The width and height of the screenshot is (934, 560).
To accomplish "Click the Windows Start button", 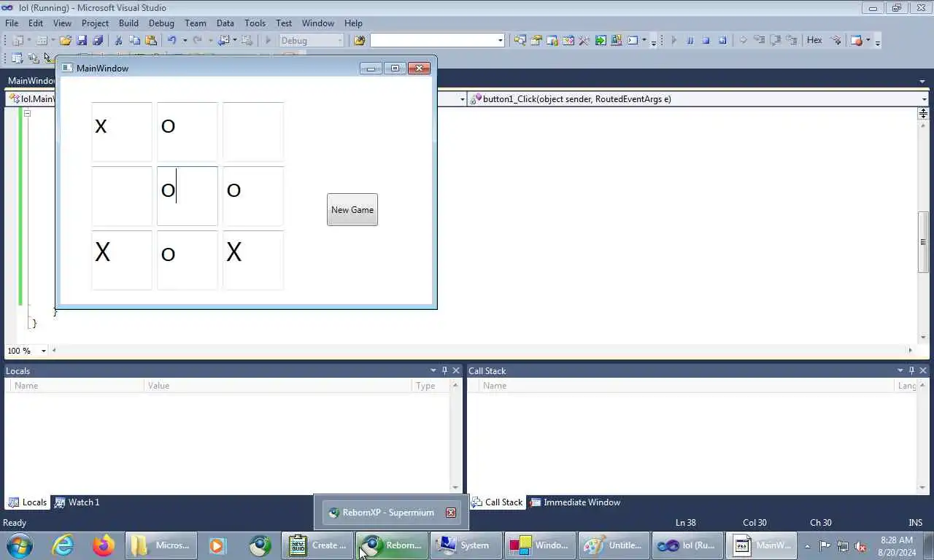I will 20,545.
